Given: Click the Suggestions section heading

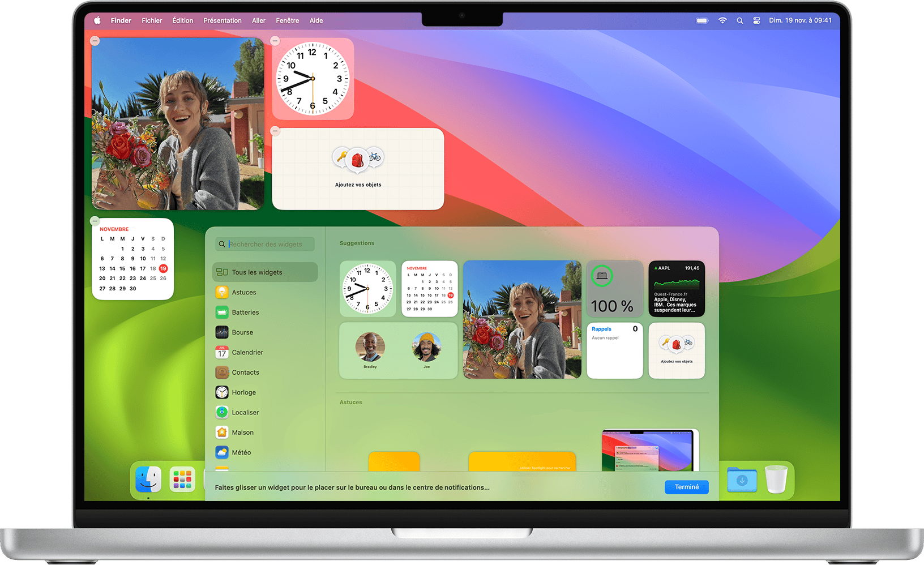Looking at the screenshot, I should click(357, 243).
